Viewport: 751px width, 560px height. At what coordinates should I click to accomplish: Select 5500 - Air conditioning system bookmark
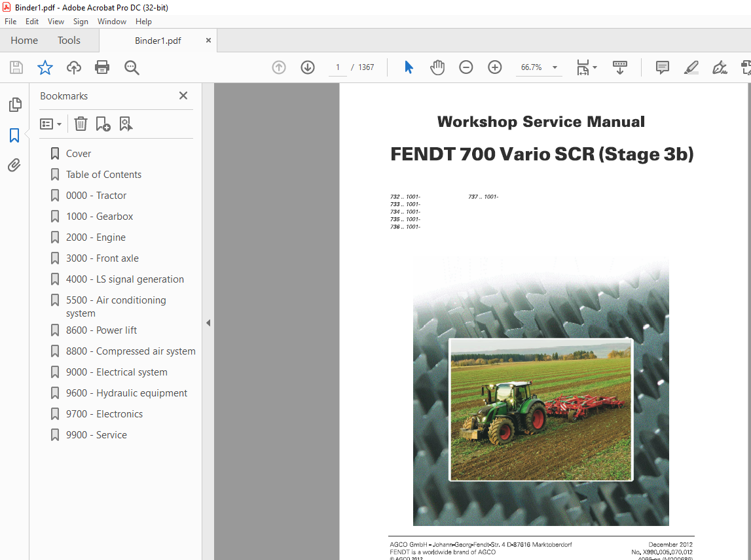point(116,306)
